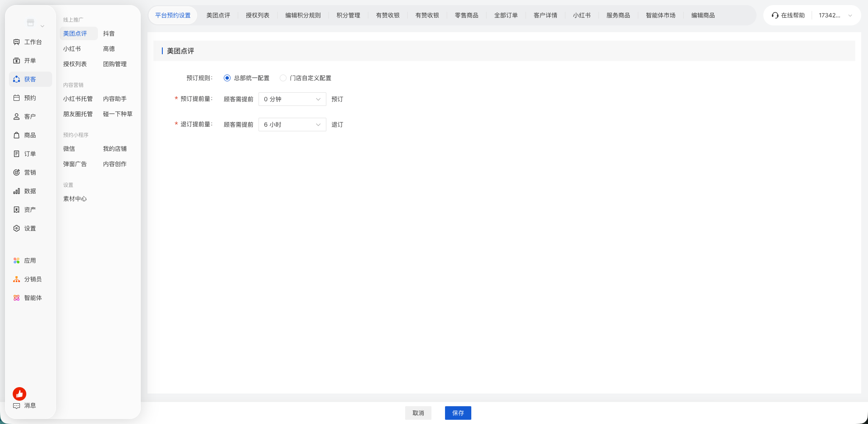Switch to 零售商品 tab
The width and height of the screenshot is (868, 424).
(x=467, y=15)
